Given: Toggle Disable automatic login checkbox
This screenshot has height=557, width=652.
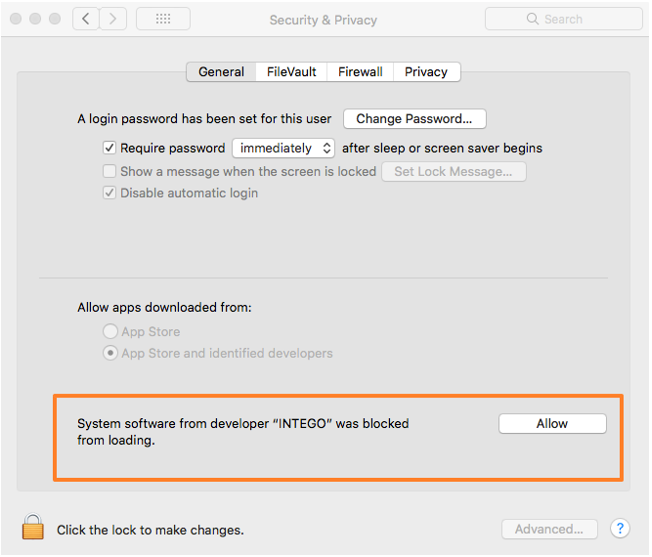Looking at the screenshot, I should click(109, 193).
